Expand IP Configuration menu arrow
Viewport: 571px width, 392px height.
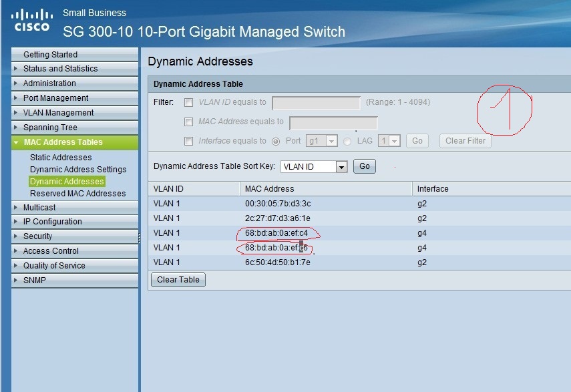click(15, 221)
